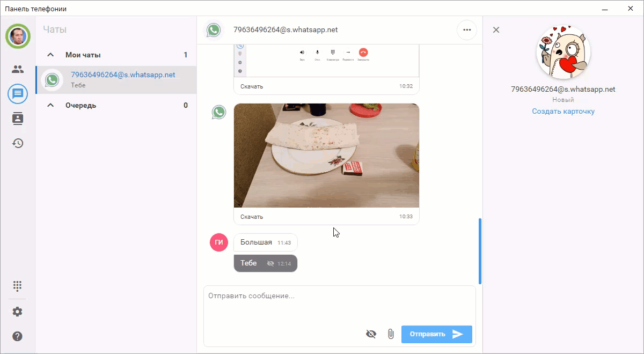This screenshot has height=354, width=644.
Task: Collapse the 'Мои чаты' section
Action: click(x=50, y=54)
